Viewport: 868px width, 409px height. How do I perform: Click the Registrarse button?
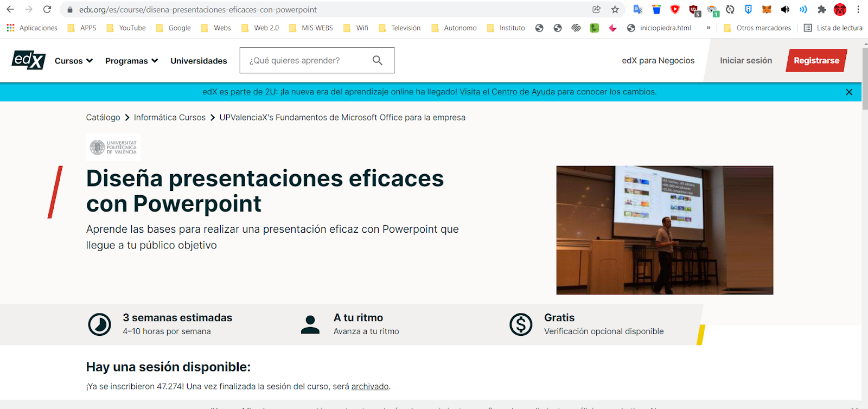tap(816, 61)
